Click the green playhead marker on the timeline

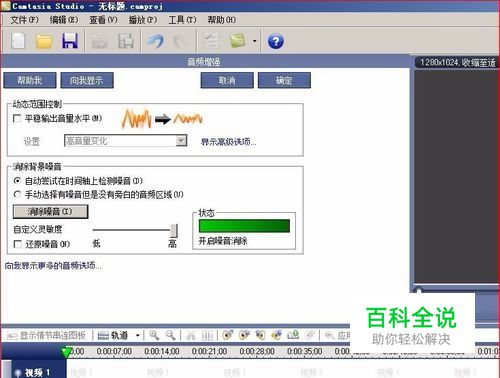[67, 352]
